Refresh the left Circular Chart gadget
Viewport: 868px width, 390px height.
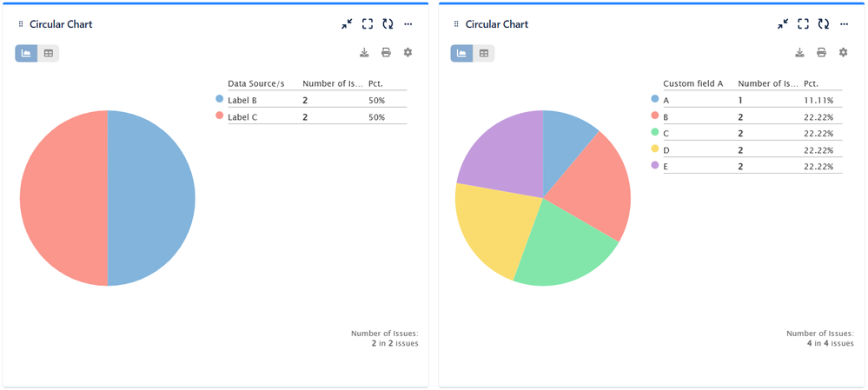click(x=388, y=23)
